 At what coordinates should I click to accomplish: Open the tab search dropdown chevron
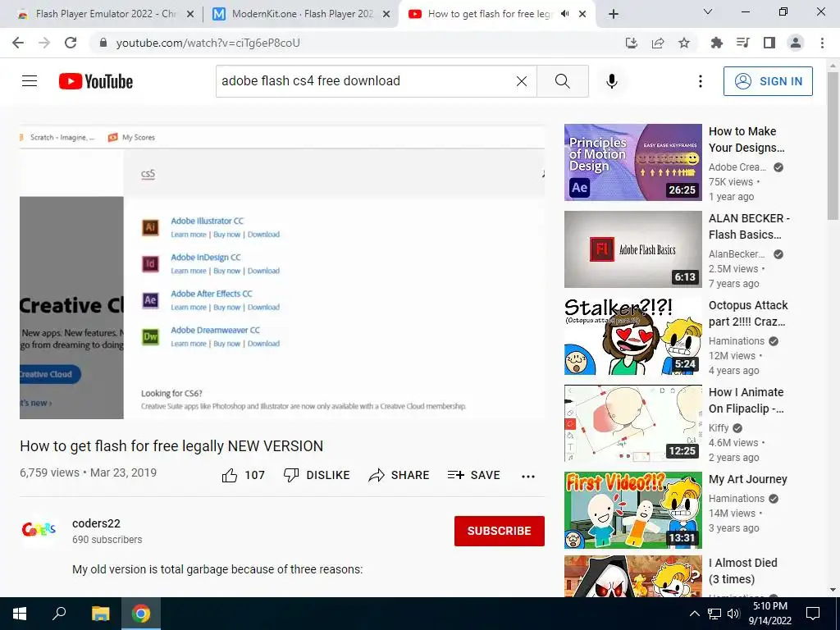point(708,11)
